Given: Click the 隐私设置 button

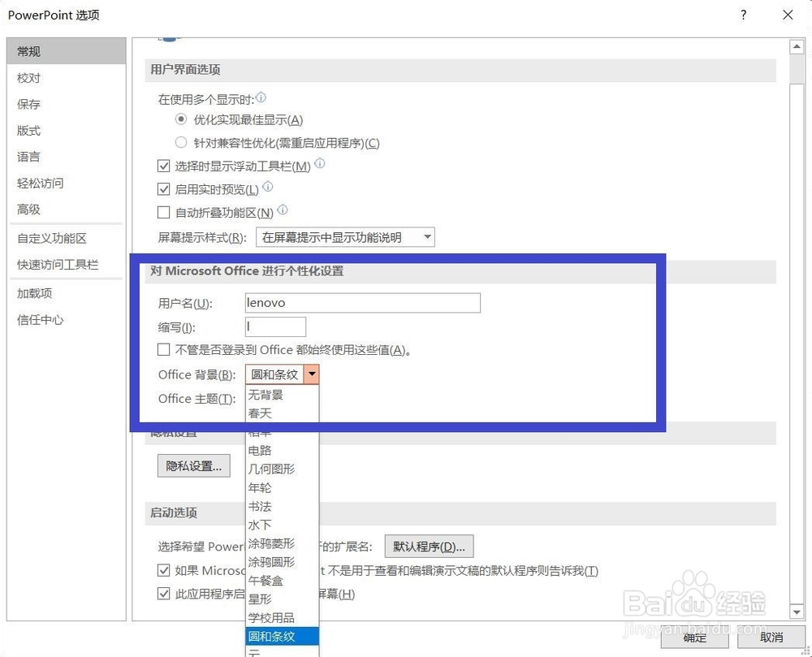Looking at the screenshot, I should pos(194,466).
